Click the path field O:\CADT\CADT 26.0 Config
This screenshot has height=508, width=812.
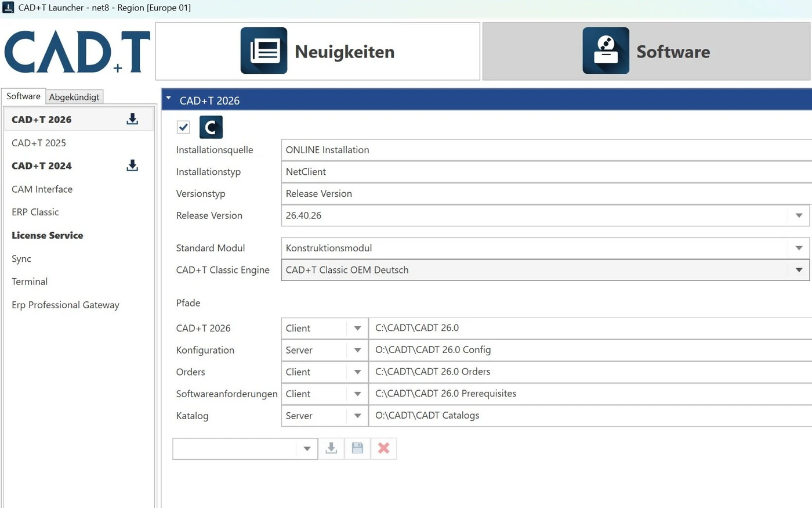click(590, 350)
